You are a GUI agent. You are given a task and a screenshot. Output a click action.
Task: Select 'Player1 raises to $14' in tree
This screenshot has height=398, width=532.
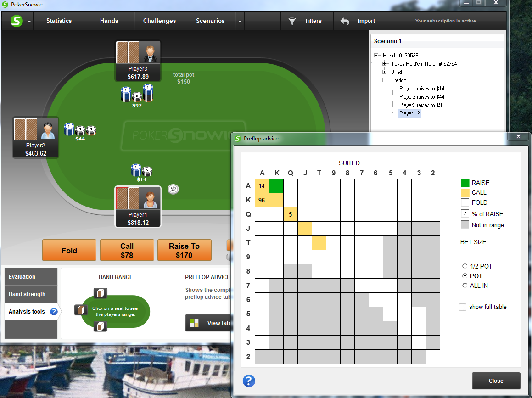[x=422, y=89]
